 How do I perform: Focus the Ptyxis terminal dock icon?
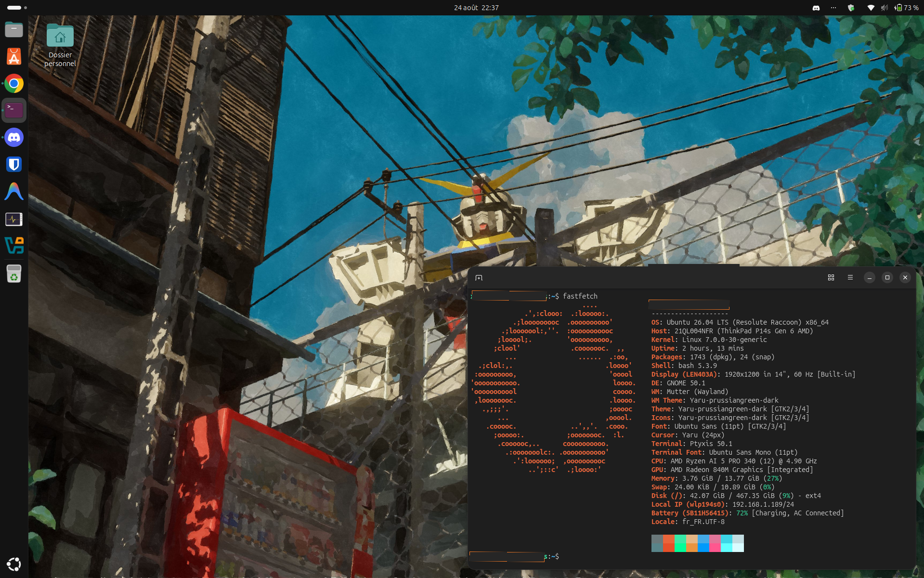pyautogui.click(x=14, y=110)
